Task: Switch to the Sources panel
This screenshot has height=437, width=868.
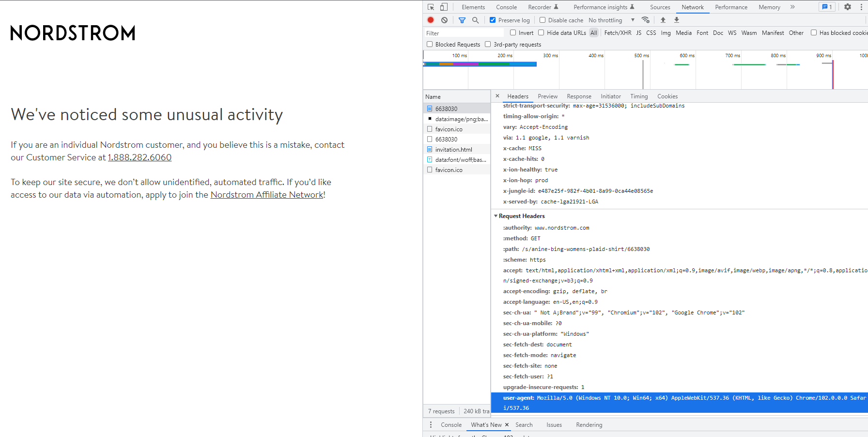Action: (660, 7)
